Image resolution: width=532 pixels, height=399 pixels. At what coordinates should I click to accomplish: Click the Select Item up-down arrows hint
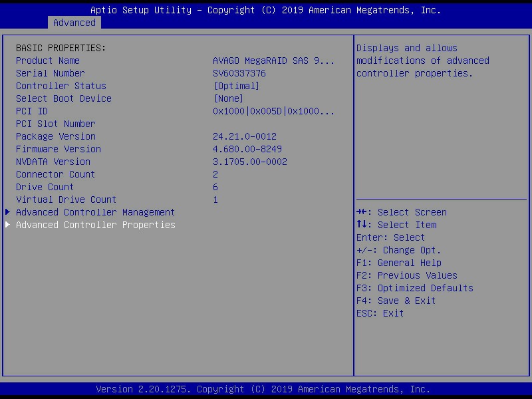[396, 225]
